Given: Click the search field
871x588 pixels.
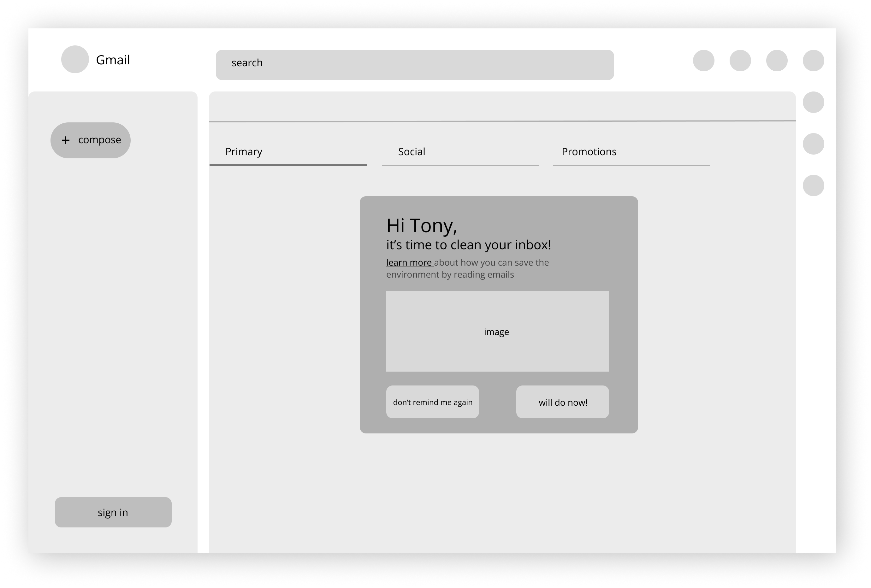Looking at the screenshot, I should tap(415, 65).
